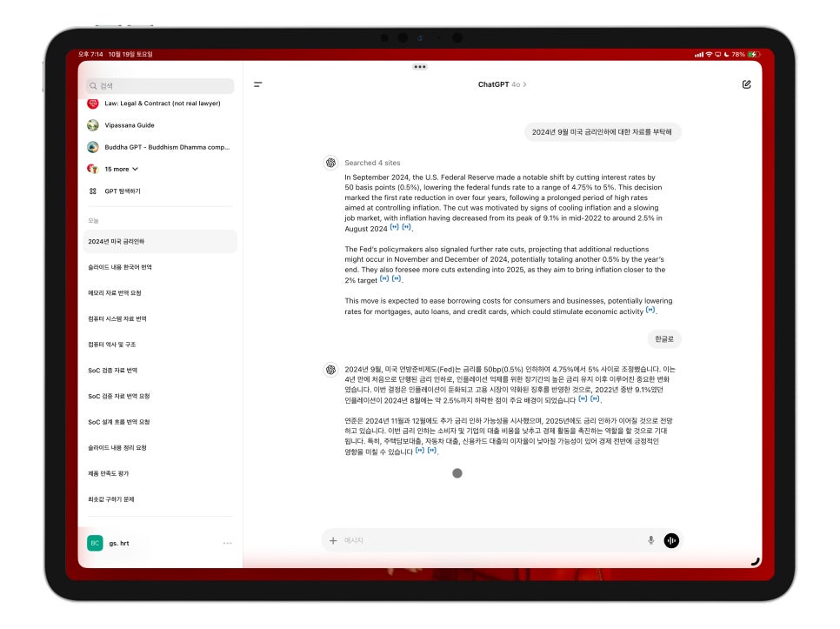Open the ChatGPT 4o model selector
Screen dimensions: 840x629
tap(502, 84)
